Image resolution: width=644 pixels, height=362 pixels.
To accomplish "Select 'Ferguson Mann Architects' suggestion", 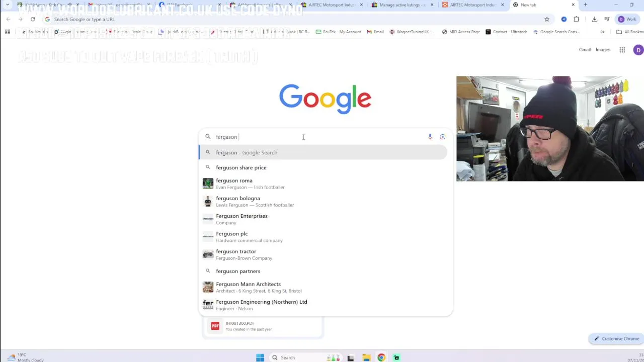I will (323, 287).
